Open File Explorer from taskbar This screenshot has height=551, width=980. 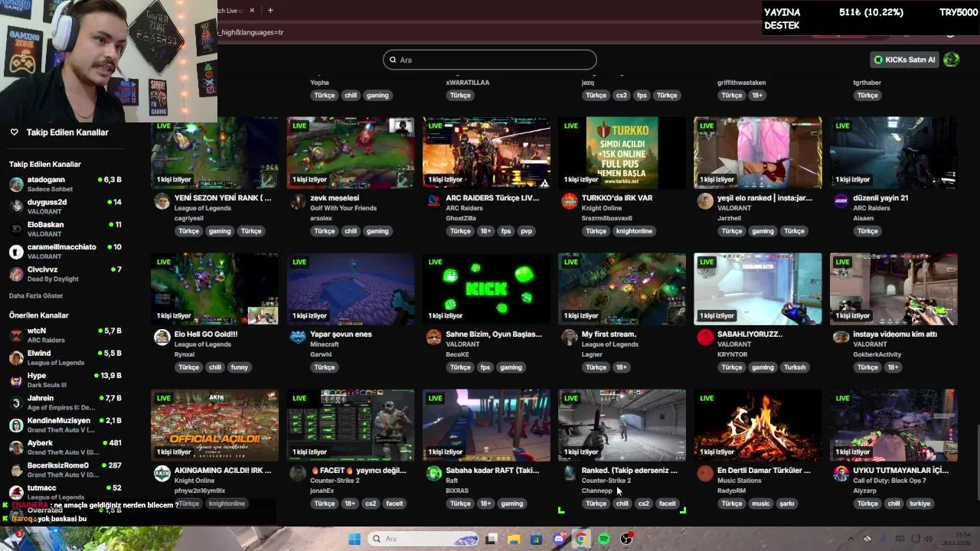pyautogui.click(x=514, y=539)
